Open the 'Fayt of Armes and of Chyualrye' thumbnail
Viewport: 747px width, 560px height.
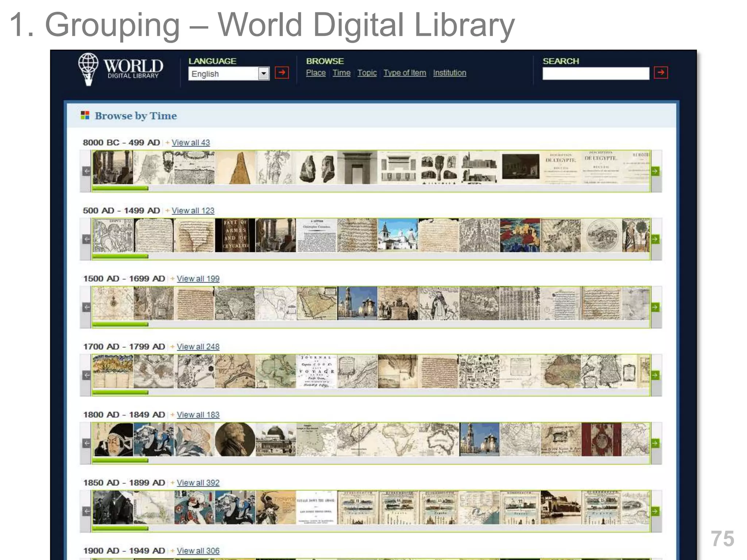(235, 236)
